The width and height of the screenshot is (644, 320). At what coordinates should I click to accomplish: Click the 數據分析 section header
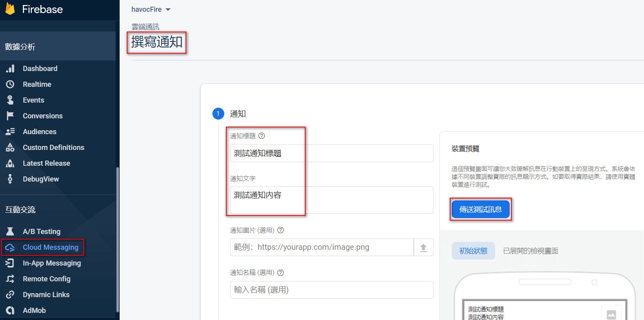click(20, 47)
